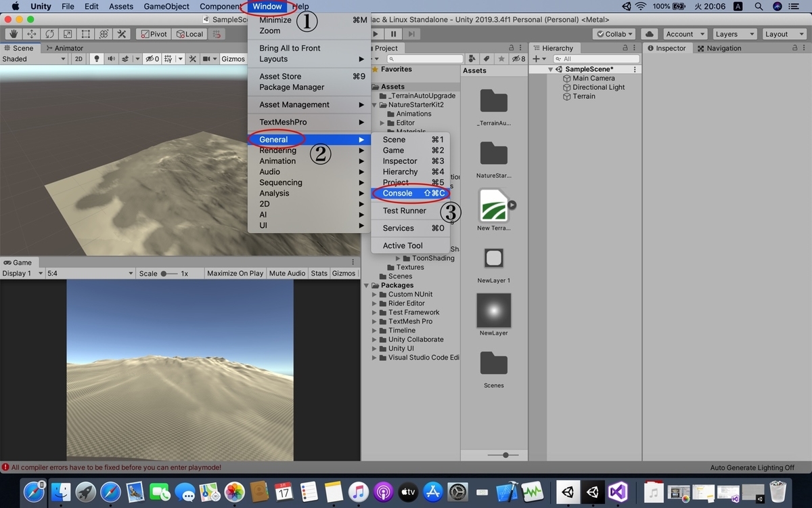This screenshot has height=508, width=812.
Task: Open the Window menu
Action: click(x=267, y=7)
